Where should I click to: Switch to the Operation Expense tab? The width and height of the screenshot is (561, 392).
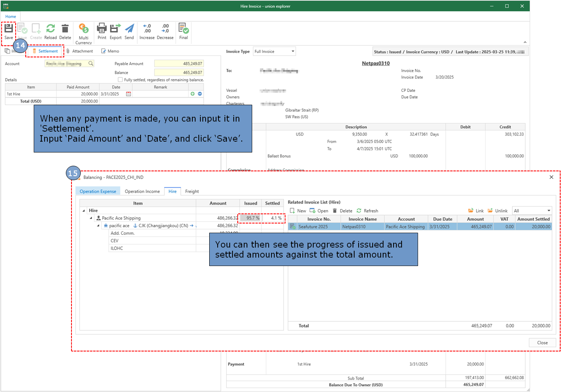[98, 191]
